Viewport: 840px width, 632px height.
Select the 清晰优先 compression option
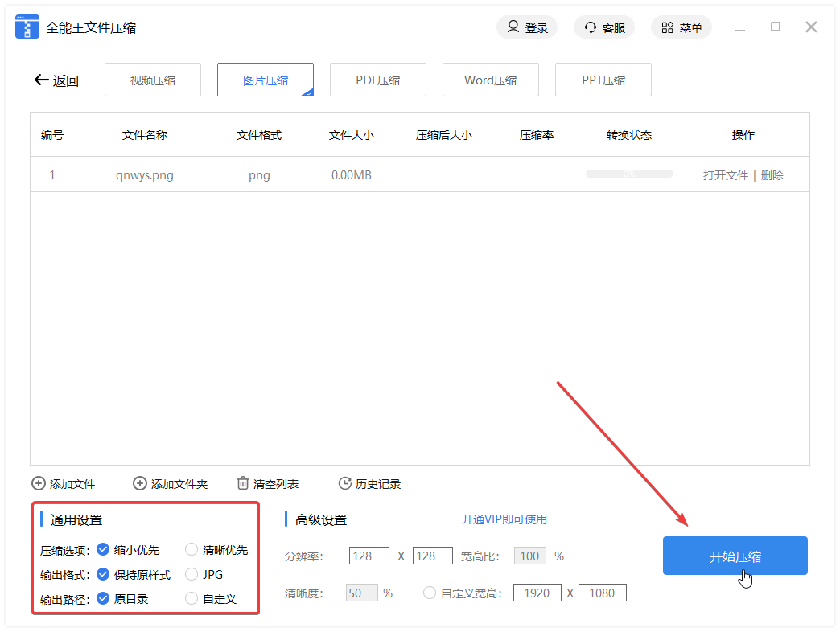[x=191, y=550]
